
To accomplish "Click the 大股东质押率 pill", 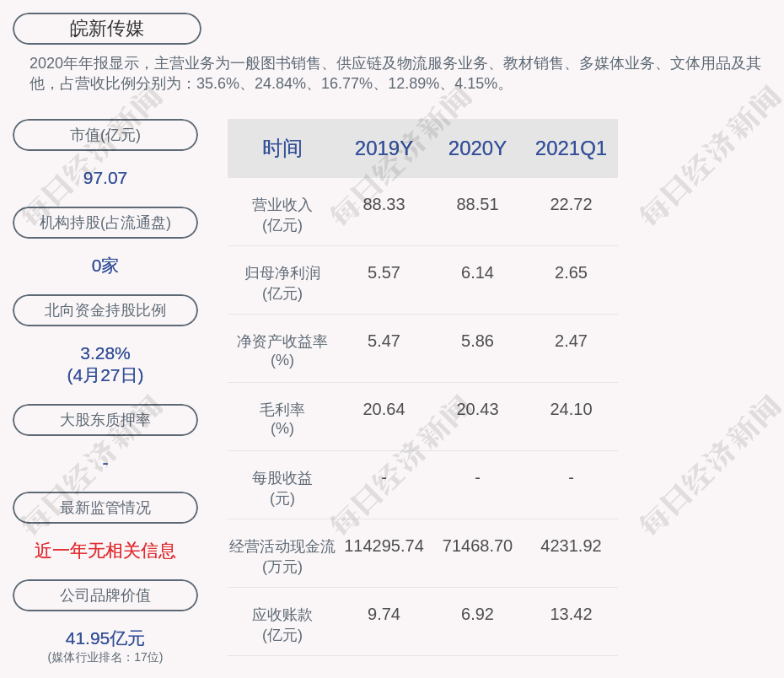I will point(105,420).
